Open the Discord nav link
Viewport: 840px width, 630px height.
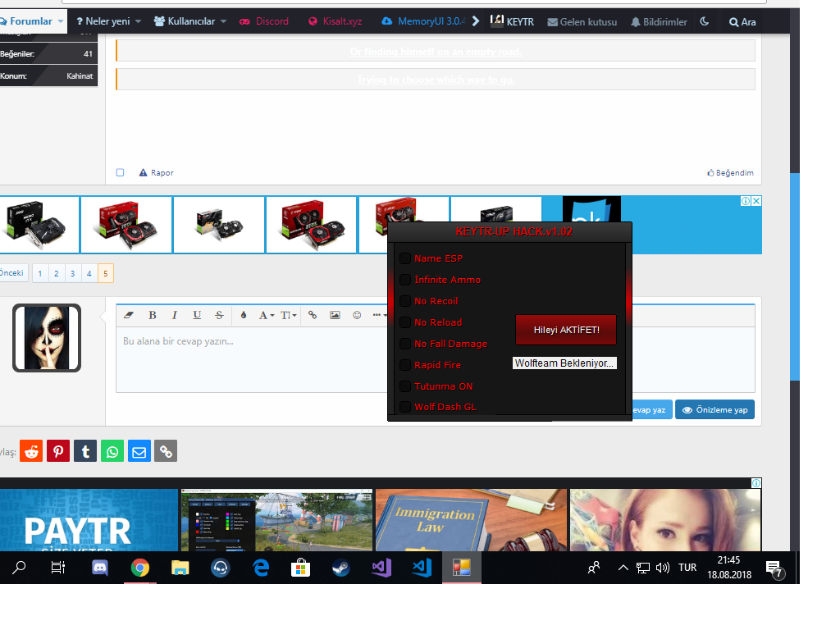[263, 21]
